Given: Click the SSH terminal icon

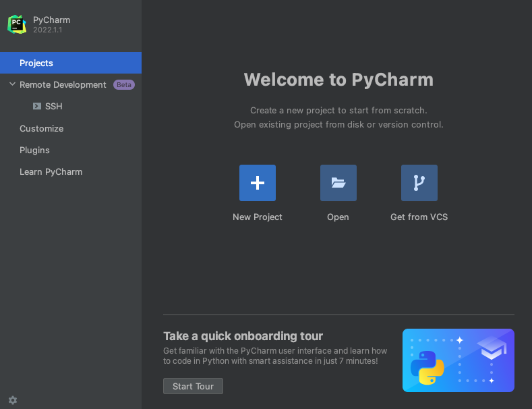Looking at the screenshot, I should [x=37, y=107].
